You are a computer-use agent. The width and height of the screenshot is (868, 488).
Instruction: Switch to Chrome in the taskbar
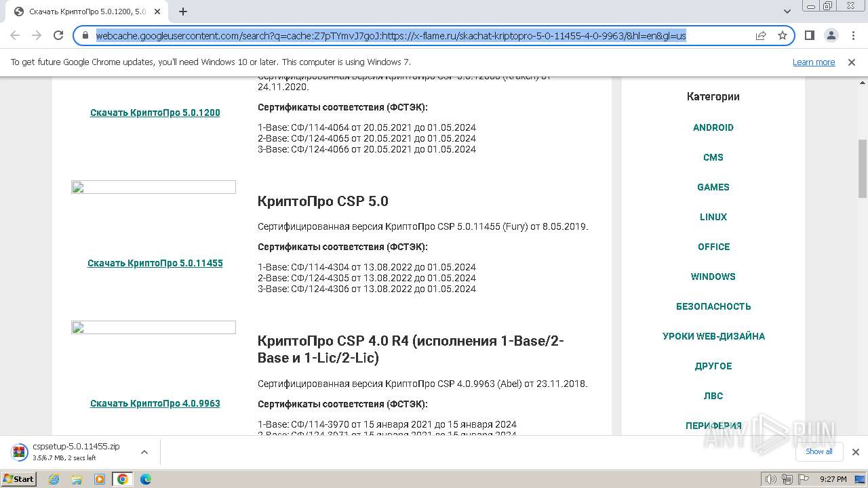(x=123, y=479)
